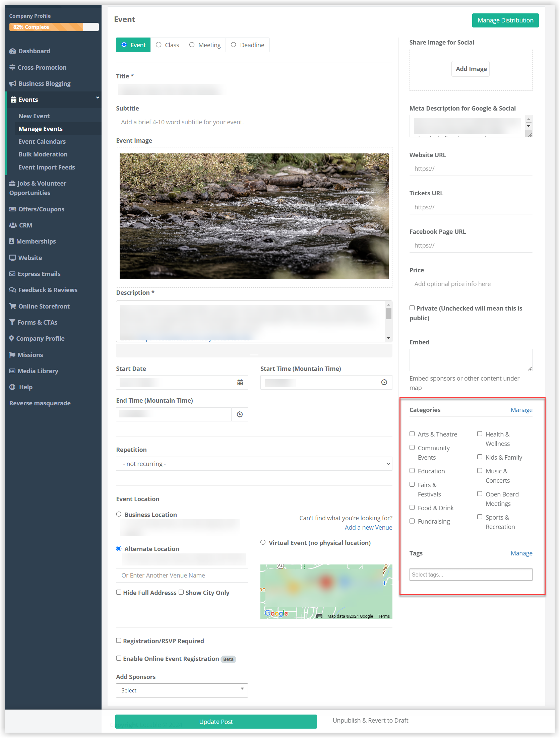The width and height of the screenshot is (560, 738).
Task: Click the Add Image button
Action: coord(471,69)
